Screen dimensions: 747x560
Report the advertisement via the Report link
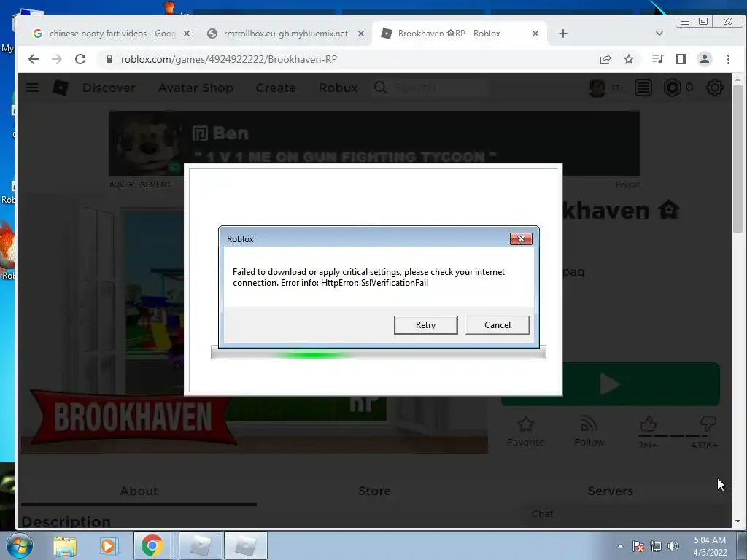point(627,184)
